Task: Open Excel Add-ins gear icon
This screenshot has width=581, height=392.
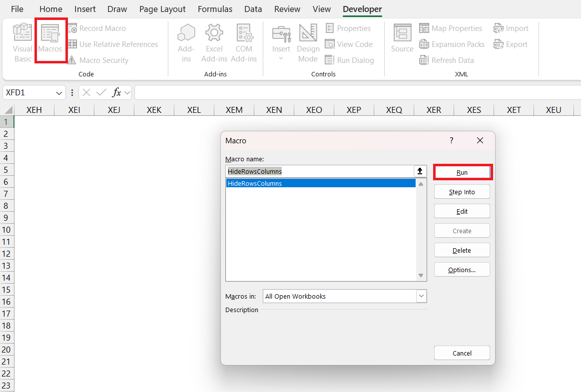Action: pyautogui.click(x=214, y=33)
